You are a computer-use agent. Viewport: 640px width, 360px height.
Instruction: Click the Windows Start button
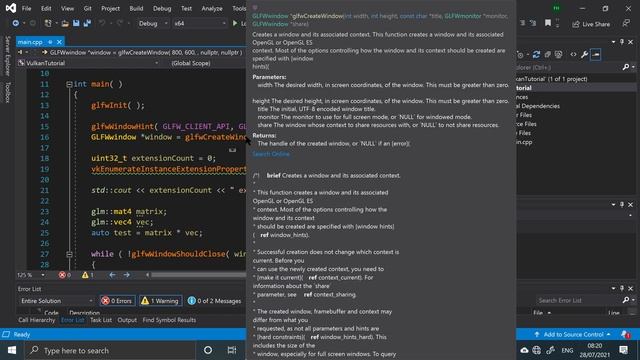point(12,350)
